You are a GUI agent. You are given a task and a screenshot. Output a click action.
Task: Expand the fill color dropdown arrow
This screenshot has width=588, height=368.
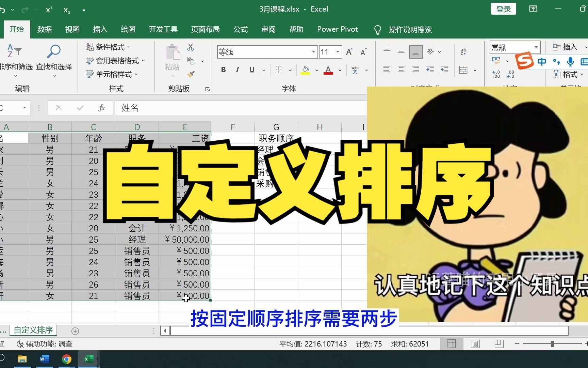[316, 70]
